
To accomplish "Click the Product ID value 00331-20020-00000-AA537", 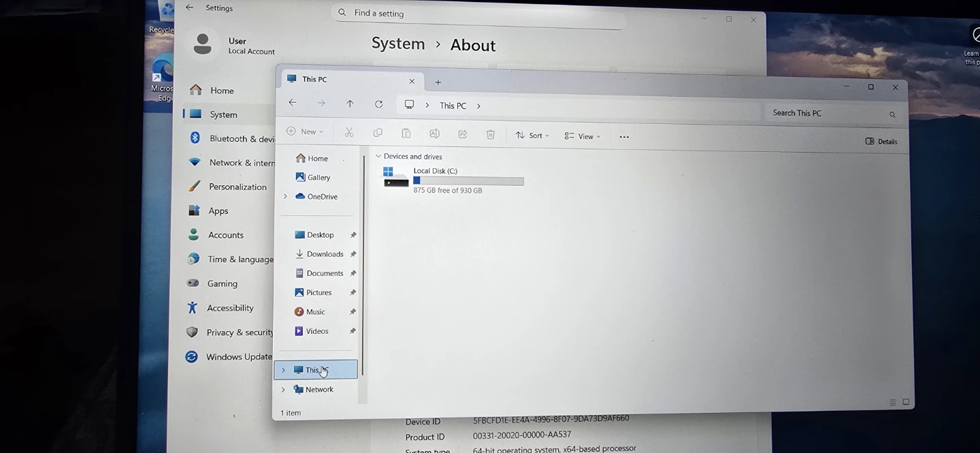I will 522,435.
